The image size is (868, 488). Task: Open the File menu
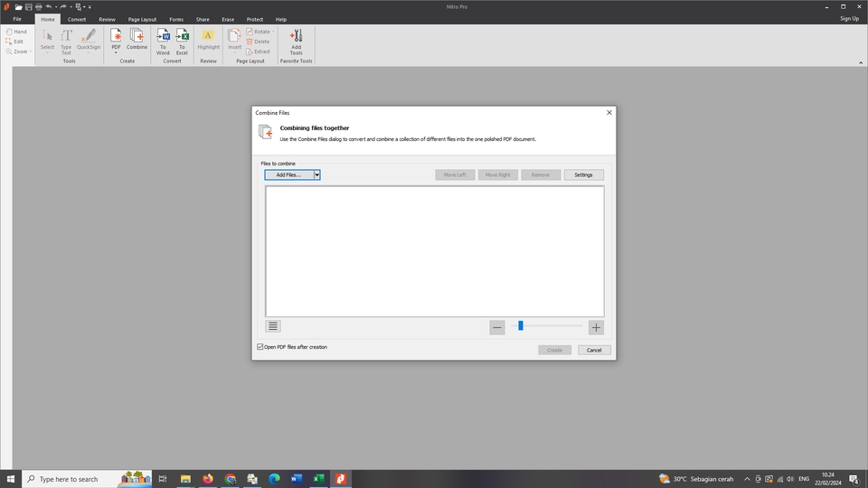pyautogui.click(x=17, y=19)
